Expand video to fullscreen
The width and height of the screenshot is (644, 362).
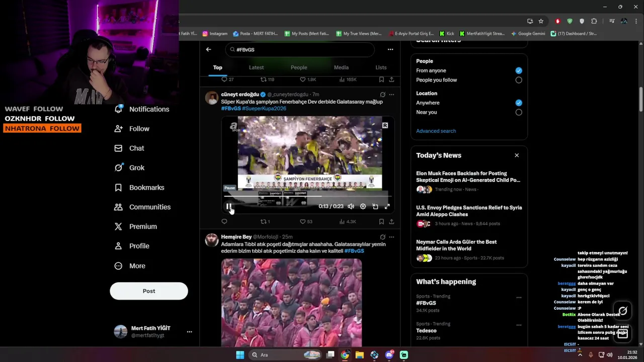[x=387, y=207]
